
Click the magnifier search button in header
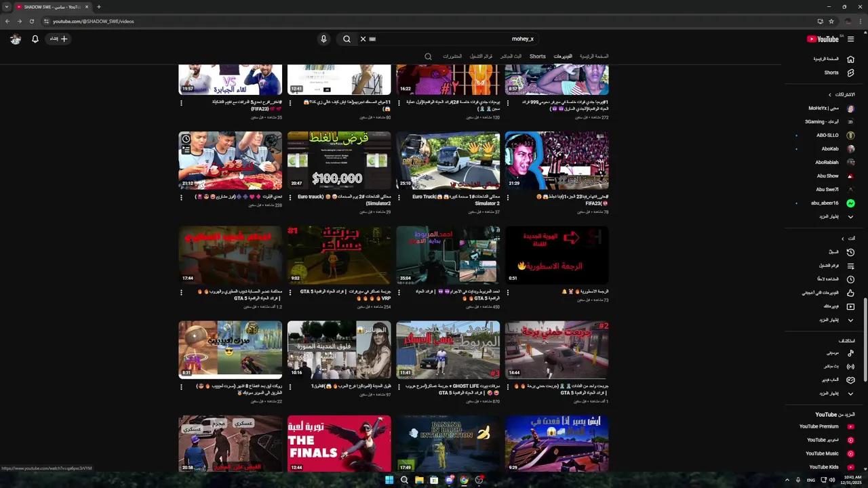(x=347, y=39)
